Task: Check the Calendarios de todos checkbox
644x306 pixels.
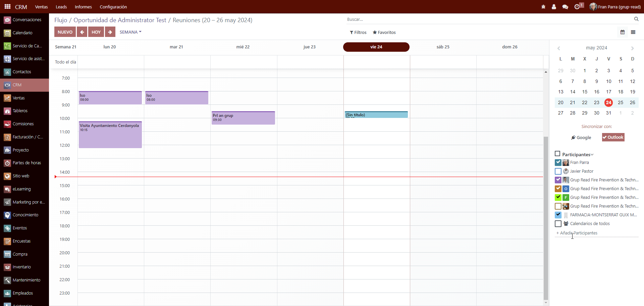Action: 558,224
